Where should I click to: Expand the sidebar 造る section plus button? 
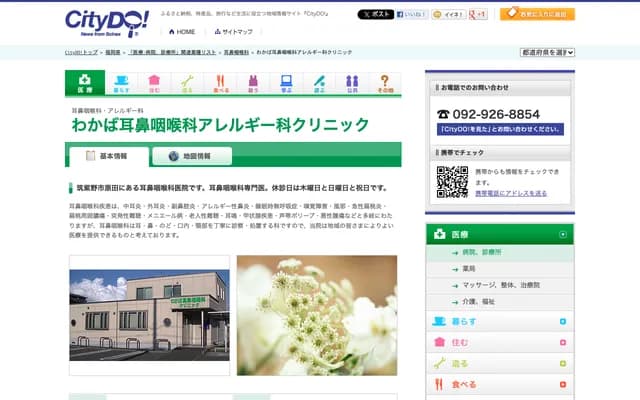click(563, 364)
